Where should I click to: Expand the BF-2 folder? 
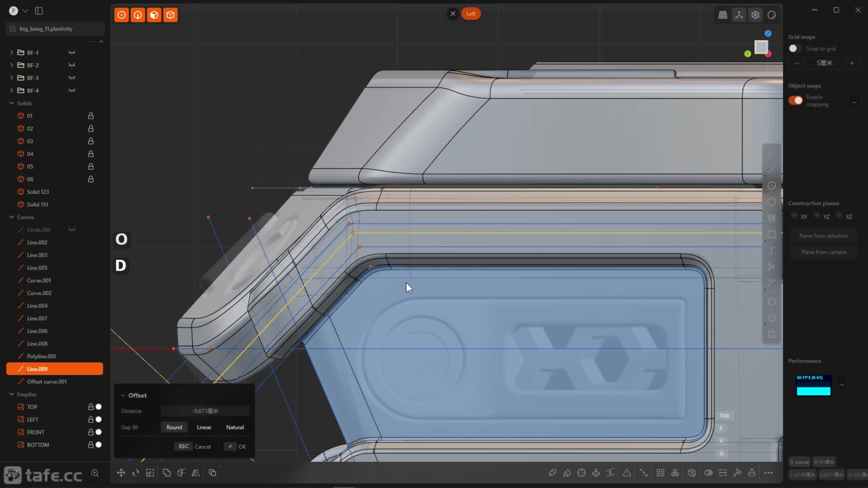pyautogui.click(x=12, y=65)
